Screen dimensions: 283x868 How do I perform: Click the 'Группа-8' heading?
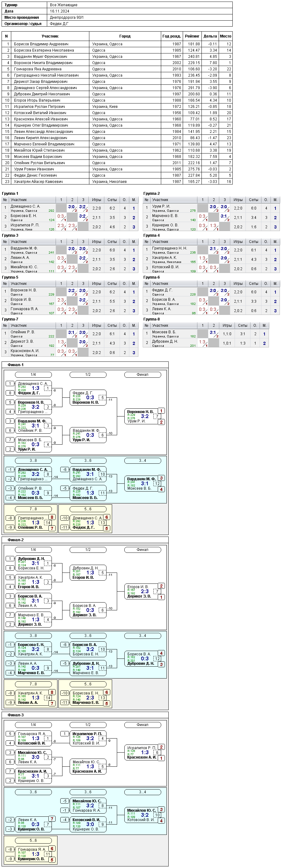coord(151,319)
